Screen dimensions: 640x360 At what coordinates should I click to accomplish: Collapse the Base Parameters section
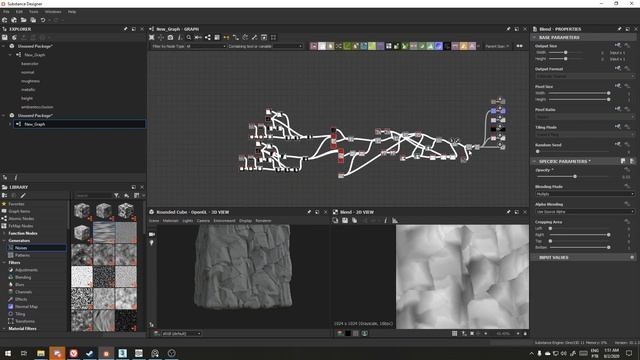pyautogui.click(x=534, y=38)
